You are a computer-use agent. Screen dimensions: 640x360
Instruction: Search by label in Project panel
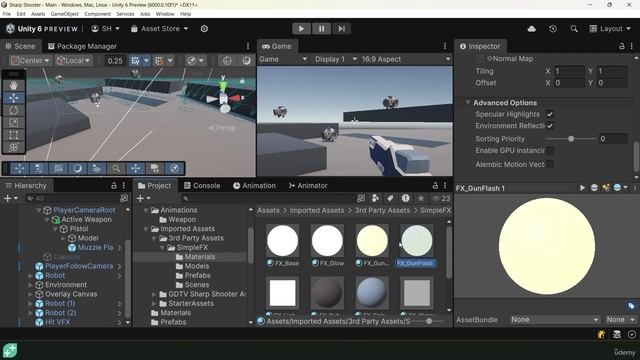390,198
